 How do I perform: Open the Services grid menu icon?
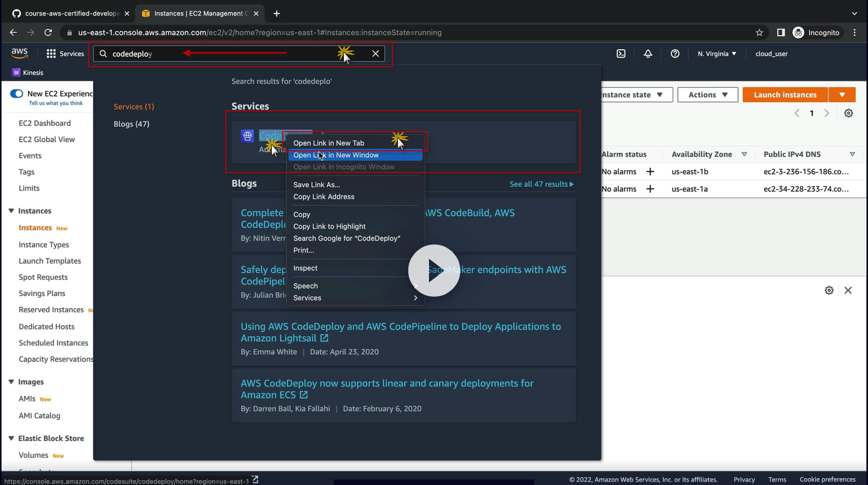coord(51,54)
